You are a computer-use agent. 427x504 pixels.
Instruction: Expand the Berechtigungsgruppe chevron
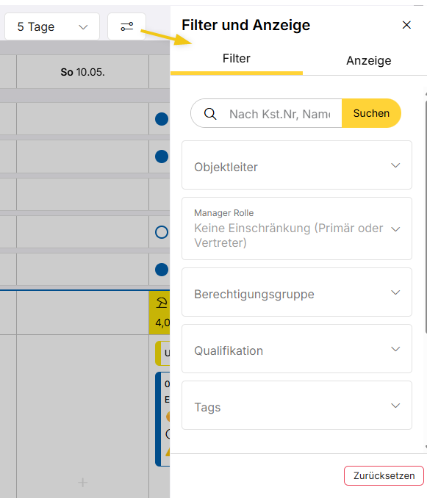395,292
